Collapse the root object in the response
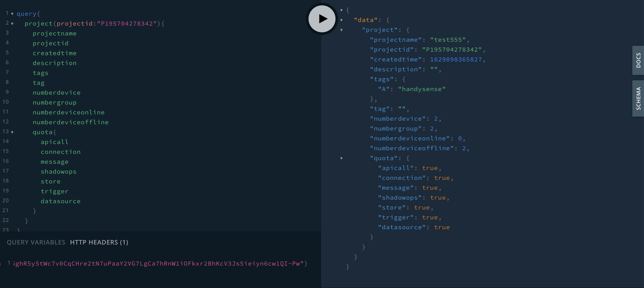644x288 pixels. pos(341,10)
